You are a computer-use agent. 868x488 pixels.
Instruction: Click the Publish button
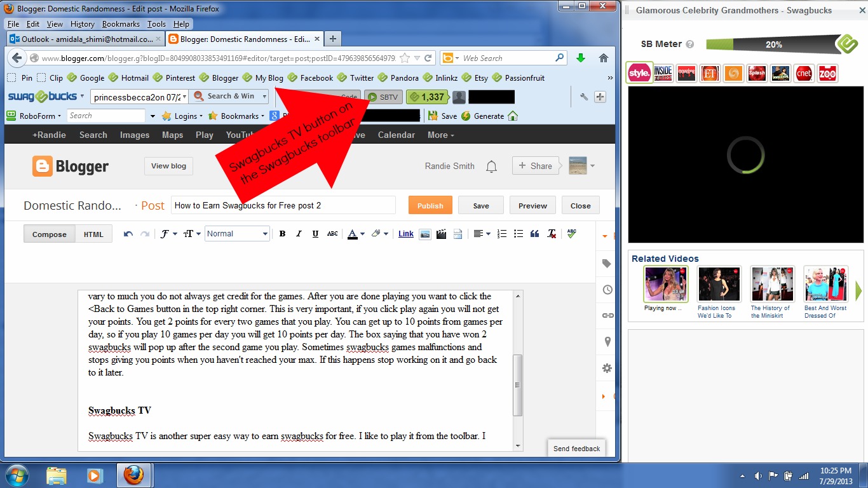(430, 205)
